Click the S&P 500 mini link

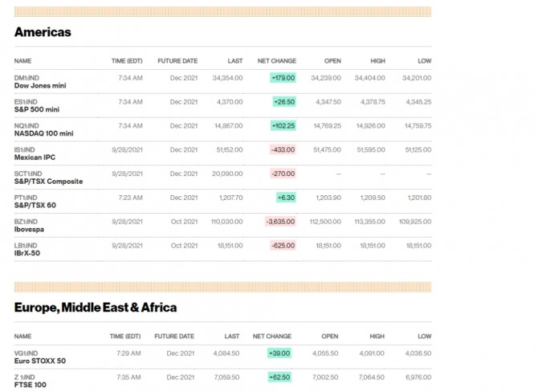[37, 109]
